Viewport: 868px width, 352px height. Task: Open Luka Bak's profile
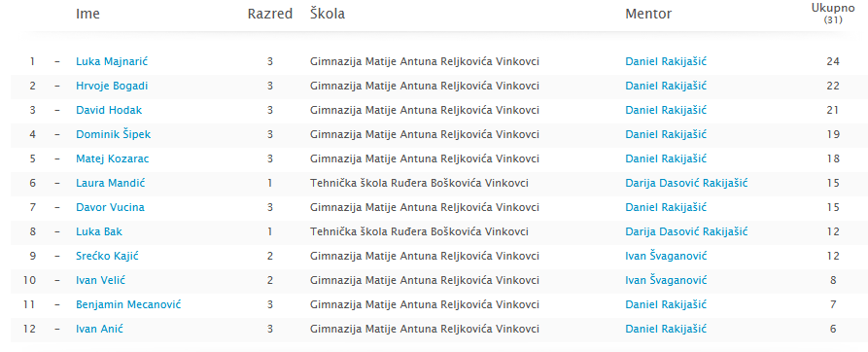pyautogui.click(x=99, y=231)
